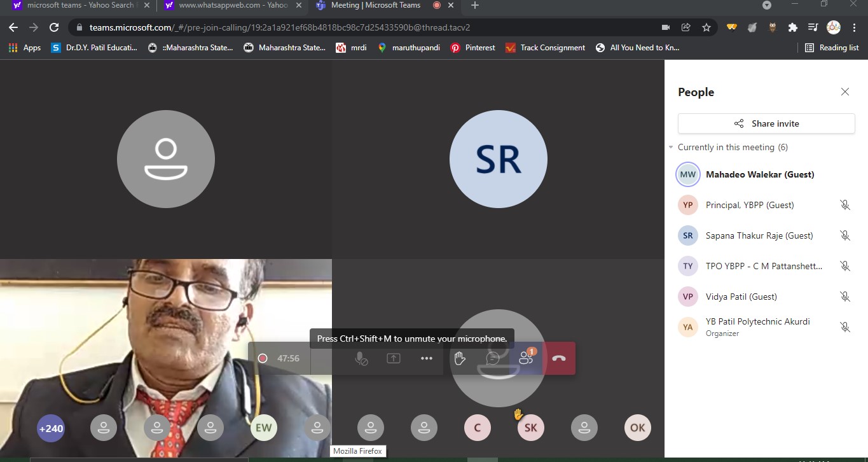Click the Share invite button

tap(766, 123)
